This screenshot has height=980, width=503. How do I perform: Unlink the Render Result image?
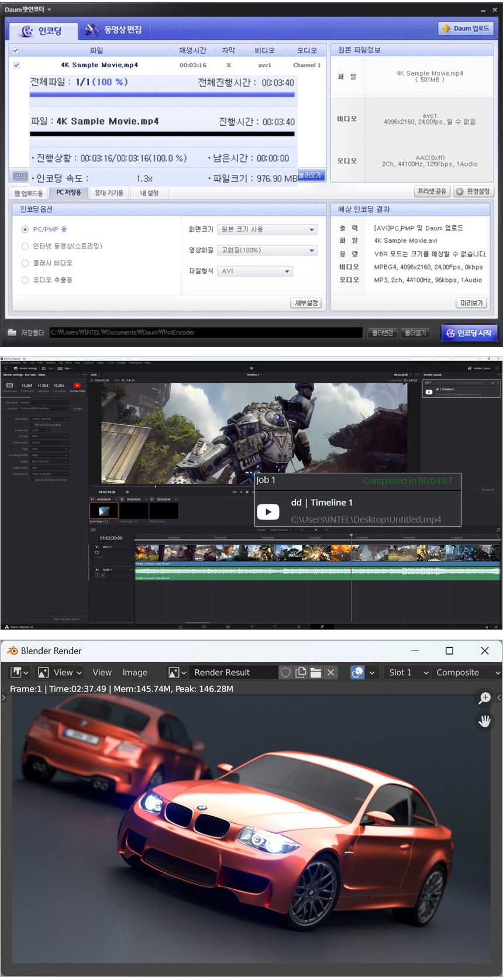point(330,672)
